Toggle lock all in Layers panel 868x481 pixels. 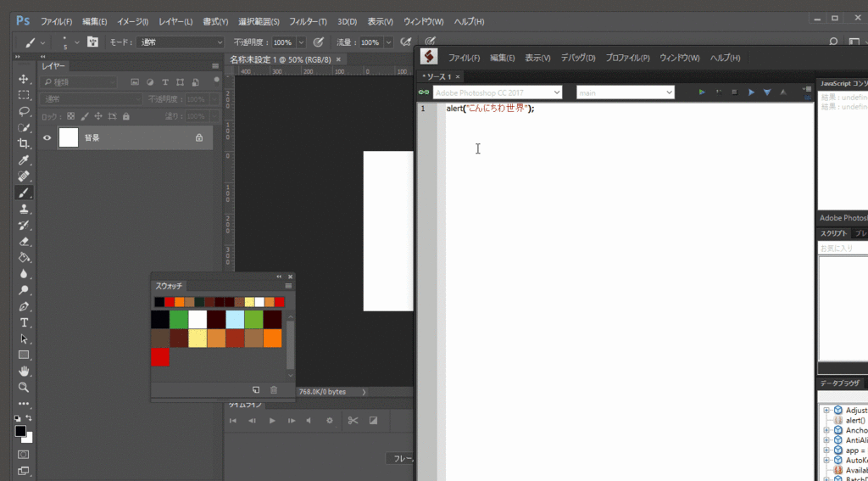tap(126, 116)
